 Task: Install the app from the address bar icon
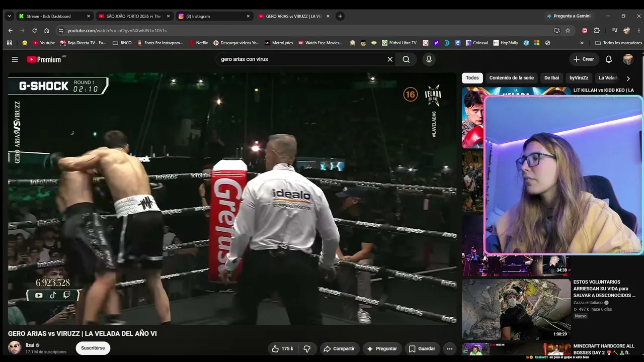(557, 30)
